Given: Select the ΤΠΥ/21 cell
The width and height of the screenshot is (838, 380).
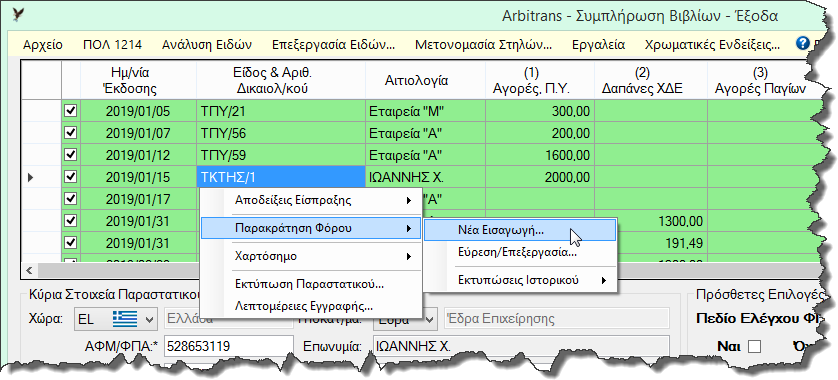Looking at the screenshot, I should pos(281,111).
